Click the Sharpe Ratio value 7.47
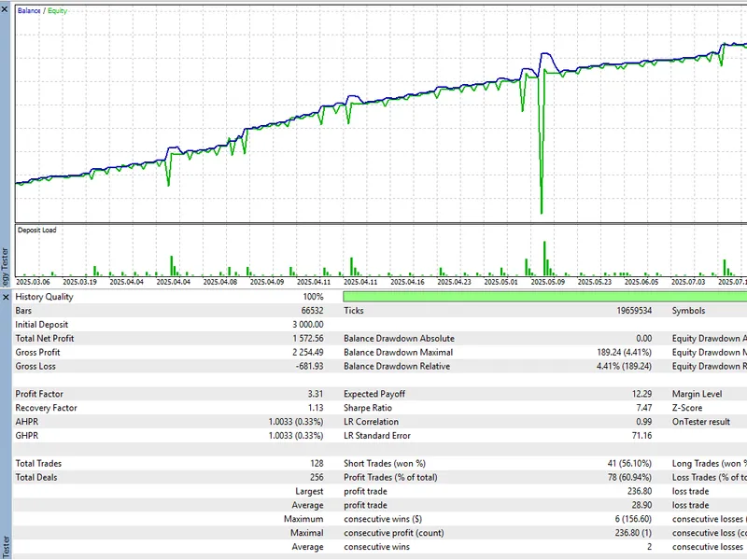Image resolution: width=747 pixels, height=560 pixels. (x=643, y=408)
